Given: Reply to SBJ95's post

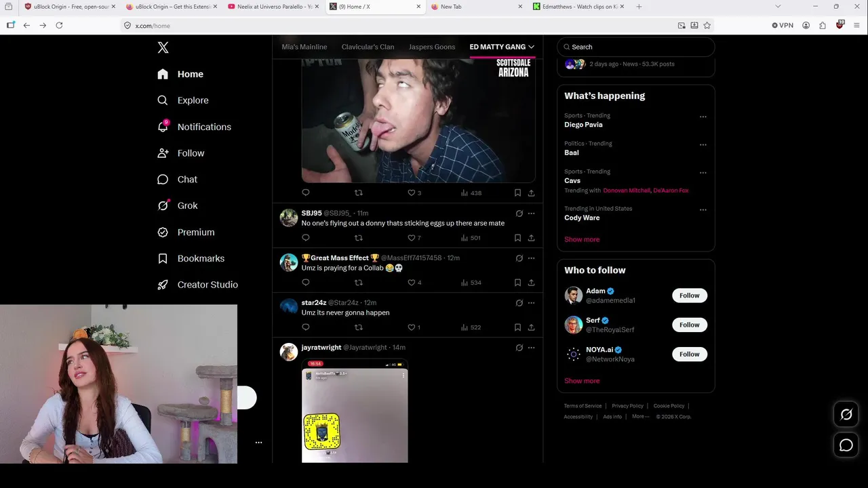Looking at the screenshot, I should (x=306, y=238).
